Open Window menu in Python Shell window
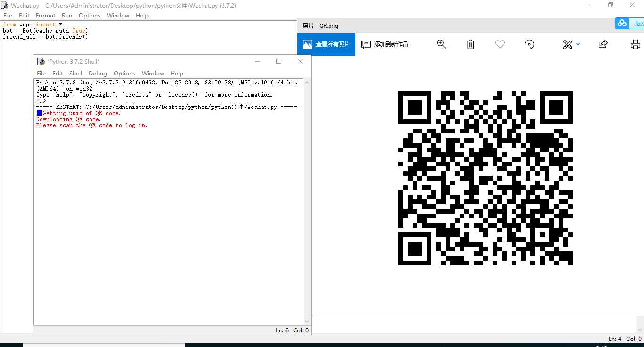The width and height of the screenshot is (644, 347). point(153,74)
